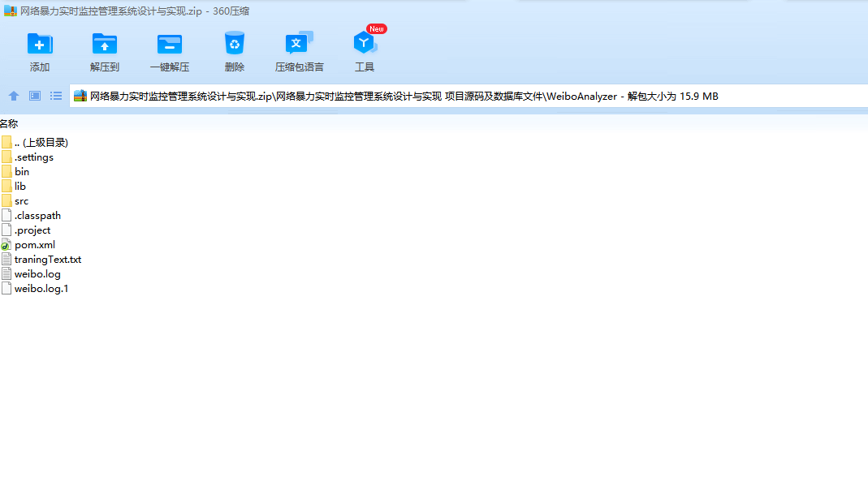Click the path address field
The width and height of the screenshot is (868, 490).
tap(469, 96)
